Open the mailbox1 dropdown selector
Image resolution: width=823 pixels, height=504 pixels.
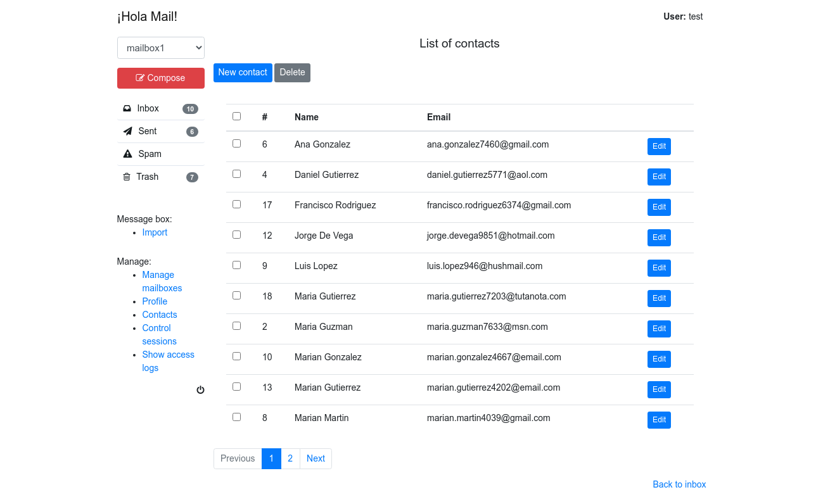pyautogui.click(x=161, y=47)
